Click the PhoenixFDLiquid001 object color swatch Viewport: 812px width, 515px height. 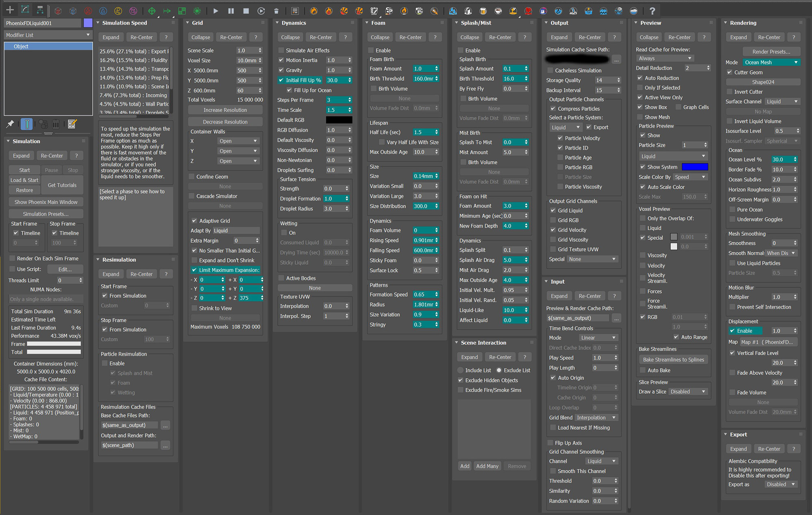pyautogui.click(x=88, y=23)
